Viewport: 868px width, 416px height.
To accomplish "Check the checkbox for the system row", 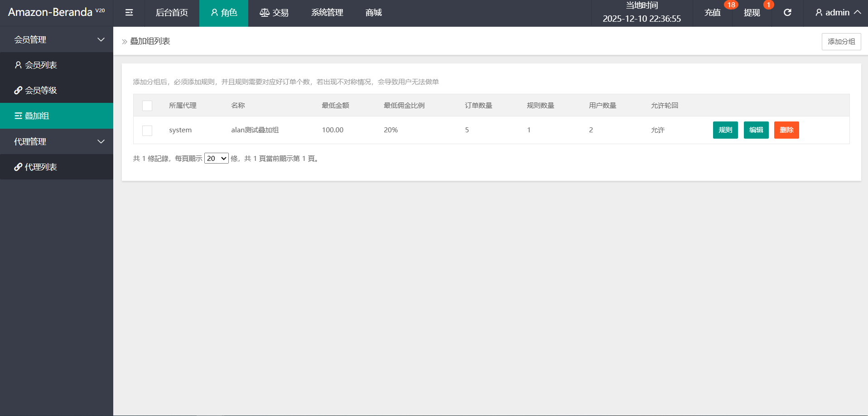I will coord(147,131).
